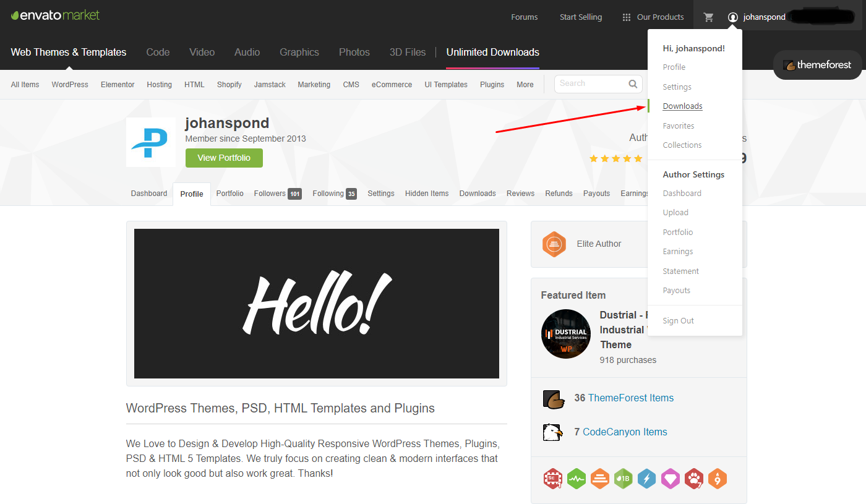
Task: Choose Sign Out from account menu
Action: click(678, 321)
